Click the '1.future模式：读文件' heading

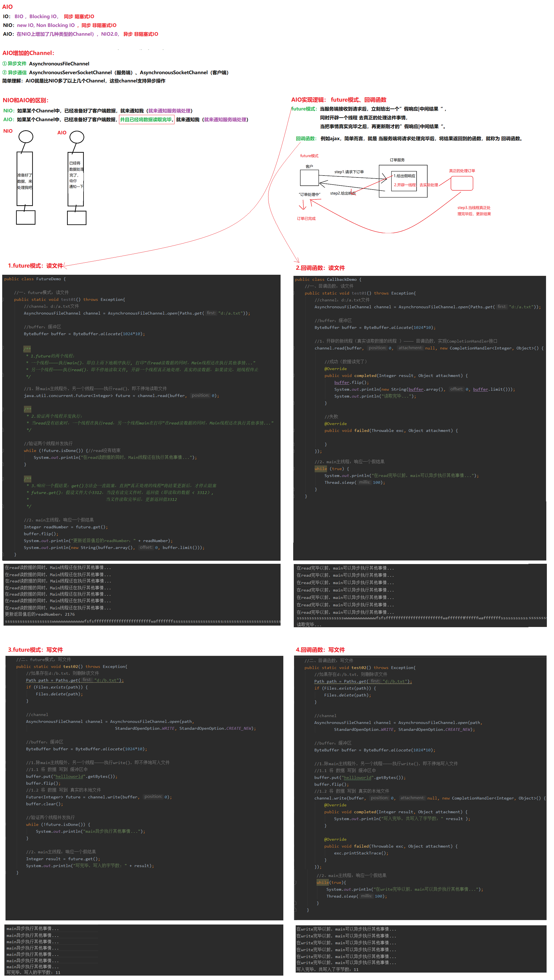(35, 266)
